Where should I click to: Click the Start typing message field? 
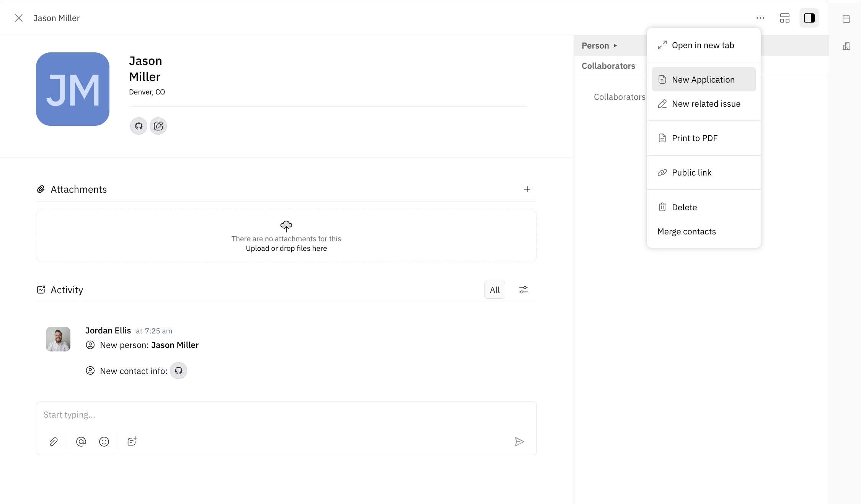click(x=286, y=415)
